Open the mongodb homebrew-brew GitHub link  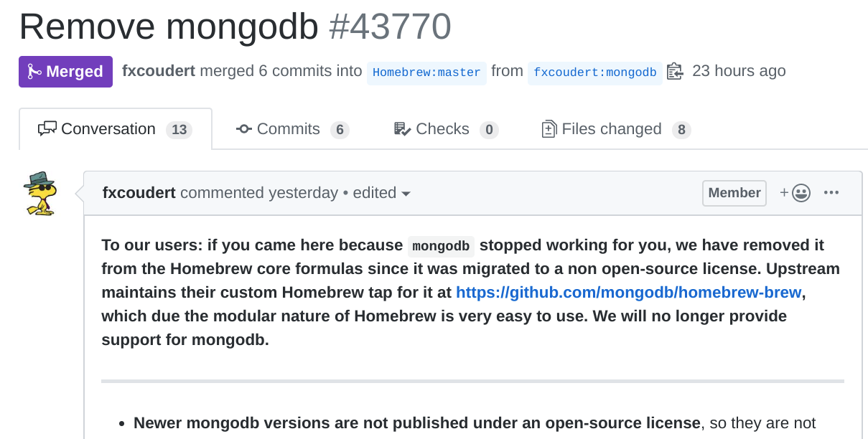tap(628, 293)
